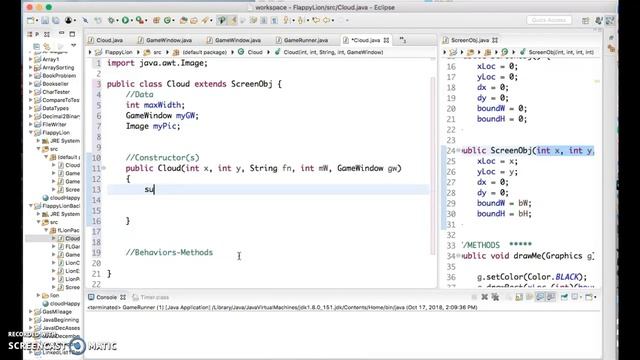Maximize the Package Explorer panel
This screenshot has width=640, height=360.
coord(72,34)
